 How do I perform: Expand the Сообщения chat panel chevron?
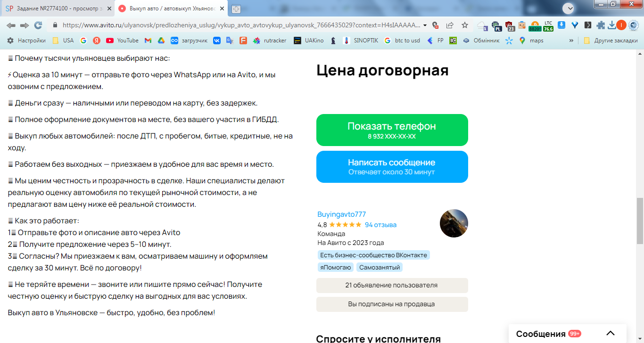click(610, 334)
